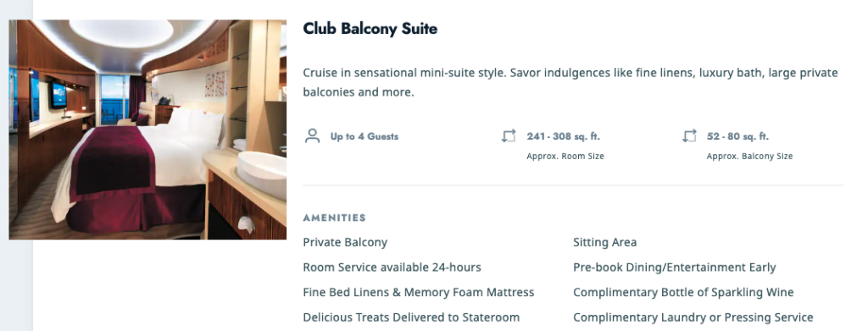
Task: Select Fine Bed Linens & Memory Foam Mattress
Action: click(419, 292)
